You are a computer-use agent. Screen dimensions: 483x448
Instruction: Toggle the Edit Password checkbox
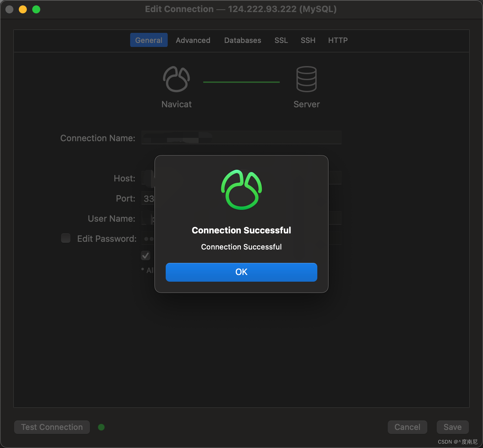[66, 238]
